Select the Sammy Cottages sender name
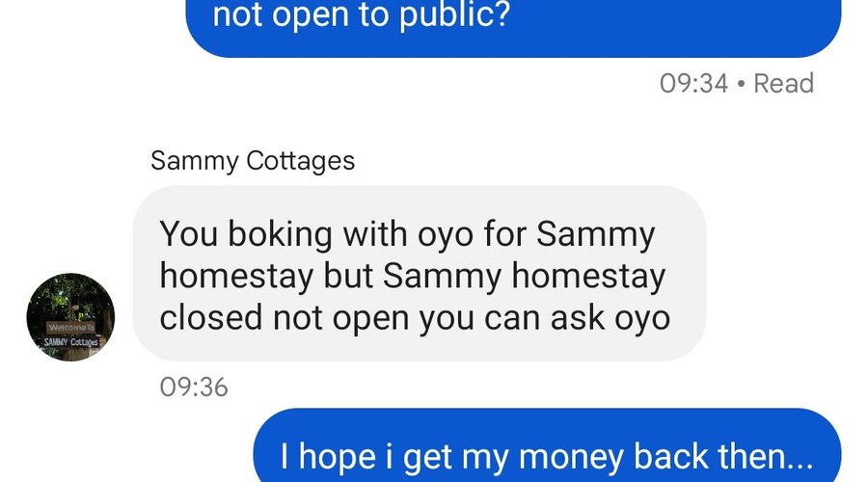Image resolution: width=868 pixels, height=482 pixels. tap(253, 161)
